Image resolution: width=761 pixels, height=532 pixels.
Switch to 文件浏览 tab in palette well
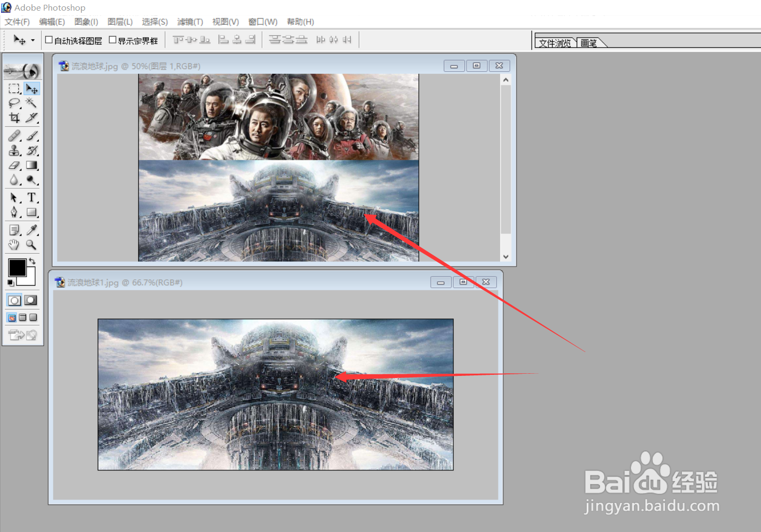coord(555,43)
